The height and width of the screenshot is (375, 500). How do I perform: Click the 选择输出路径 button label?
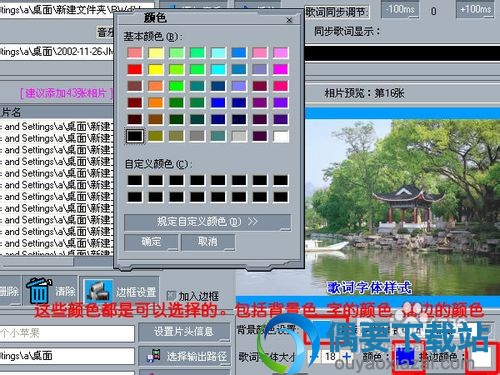pos(197,356)
